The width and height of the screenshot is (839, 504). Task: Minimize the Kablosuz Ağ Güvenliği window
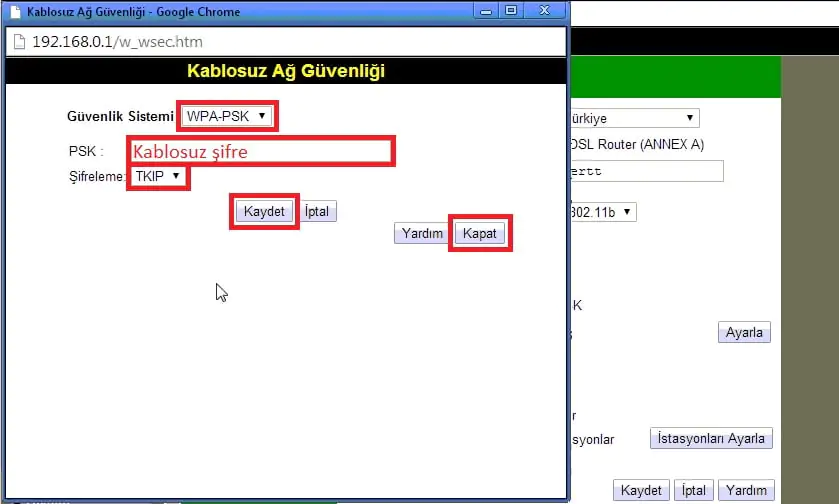[486, 11]
